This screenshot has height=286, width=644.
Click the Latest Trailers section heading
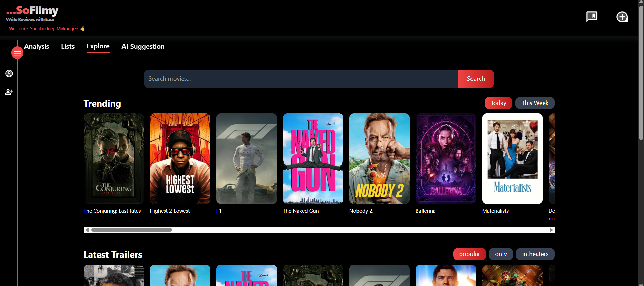tap(113, 255)
